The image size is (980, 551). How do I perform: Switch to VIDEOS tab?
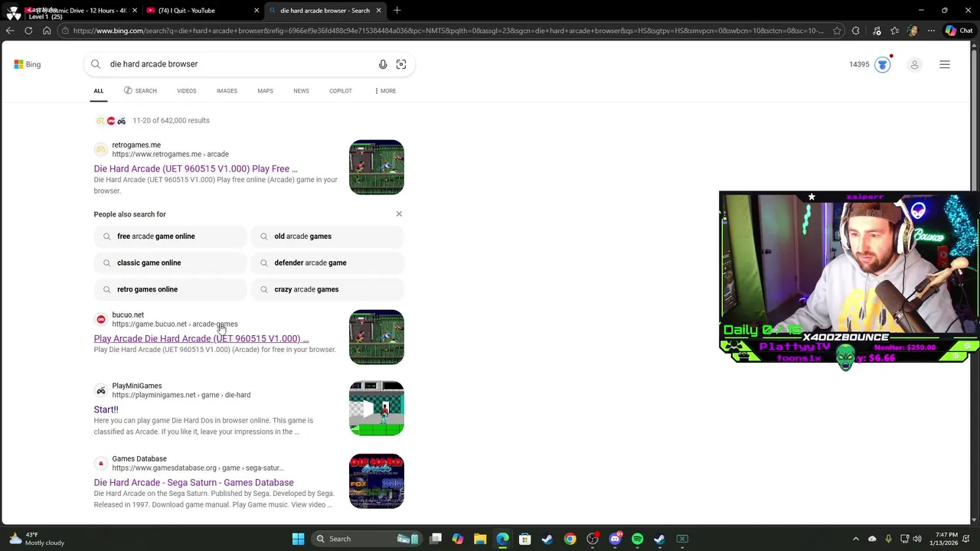(187, 91)
